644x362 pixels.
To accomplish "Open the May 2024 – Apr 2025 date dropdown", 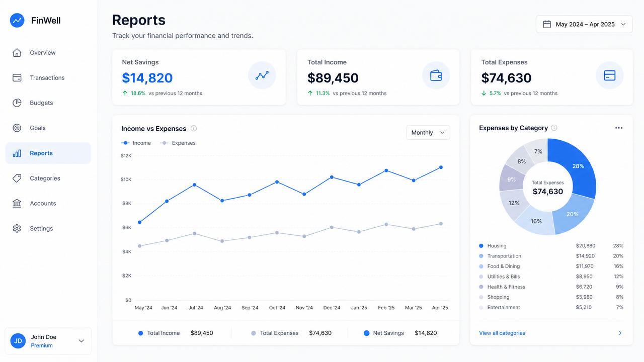I will [584, 24].
